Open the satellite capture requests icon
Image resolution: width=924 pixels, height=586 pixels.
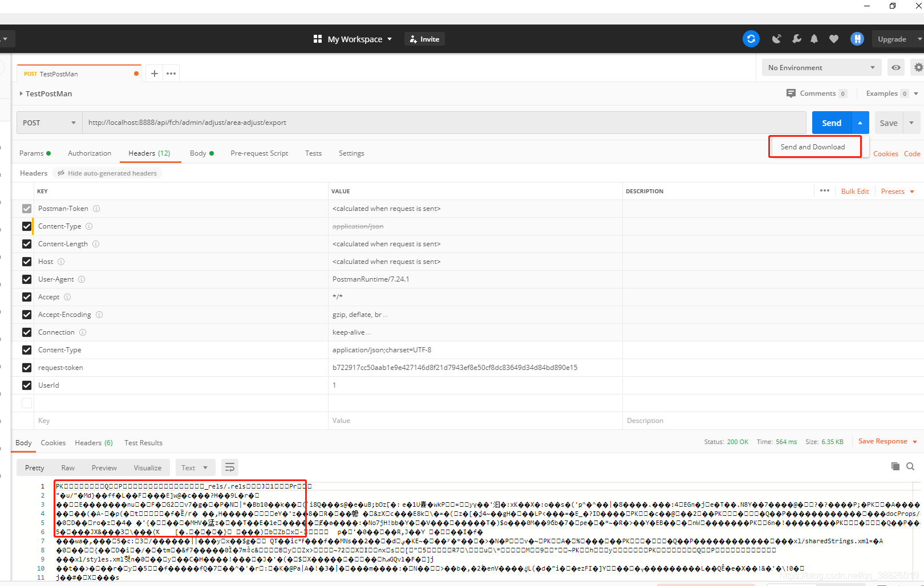pos(776,39)
